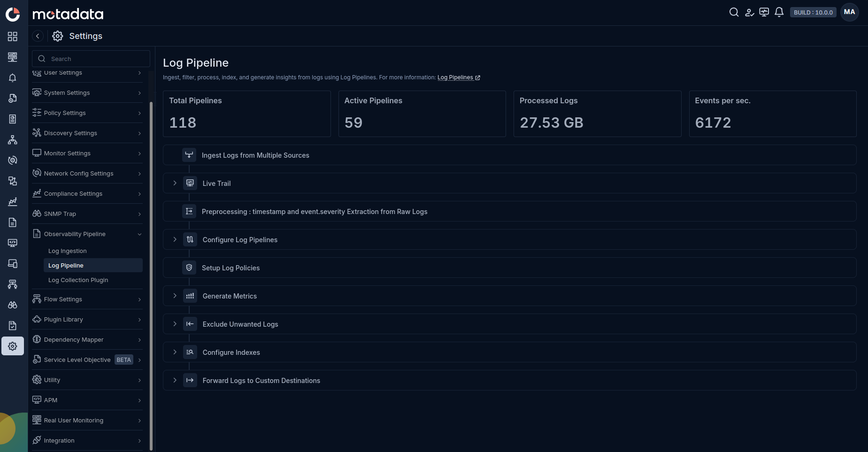Open the trend chart icon in left rail
This screenshot has width=868, height=452.
pos(13,202)
